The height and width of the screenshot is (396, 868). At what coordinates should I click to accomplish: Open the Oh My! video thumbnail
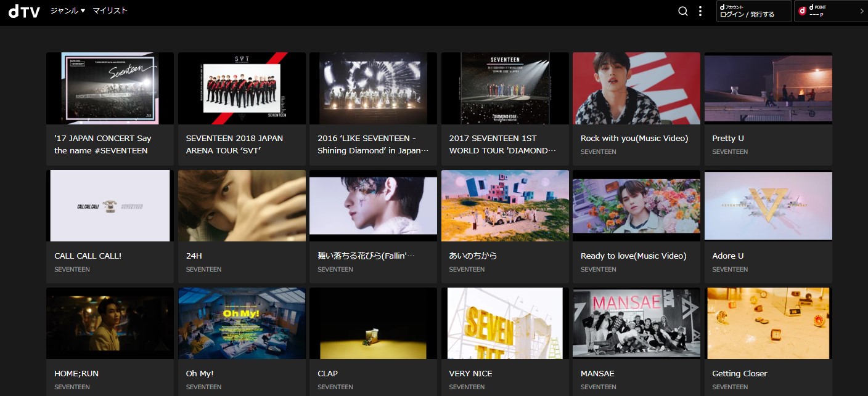point(242,323)
